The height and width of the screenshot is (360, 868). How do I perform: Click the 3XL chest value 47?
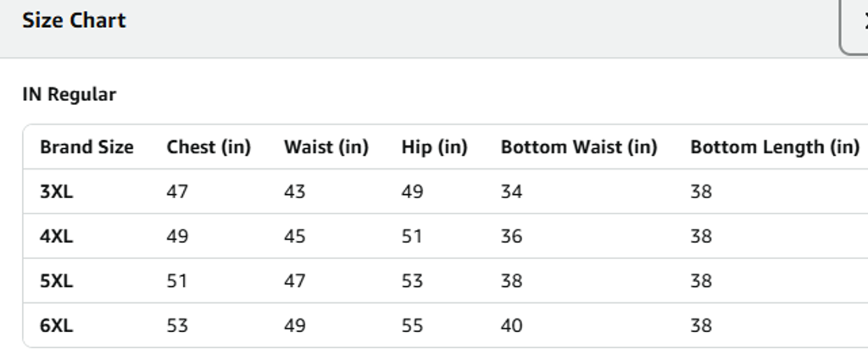click(177, 192)
